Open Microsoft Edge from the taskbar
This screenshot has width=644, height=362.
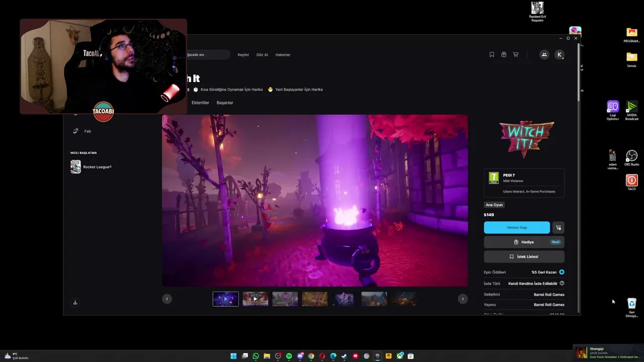pos(333,356)
